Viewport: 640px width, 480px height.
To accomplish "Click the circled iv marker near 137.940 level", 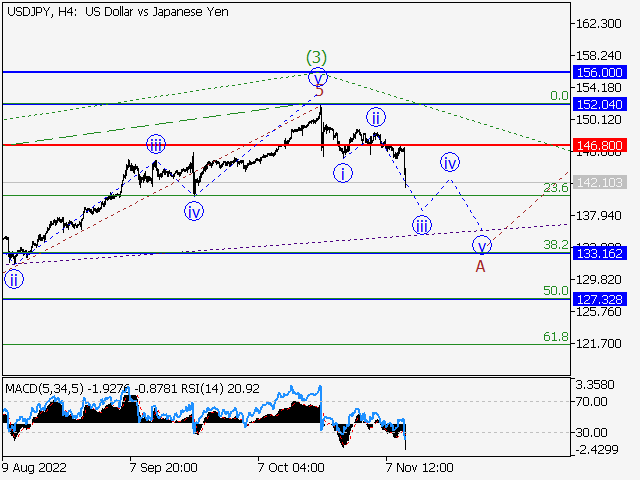I will 193,211.
